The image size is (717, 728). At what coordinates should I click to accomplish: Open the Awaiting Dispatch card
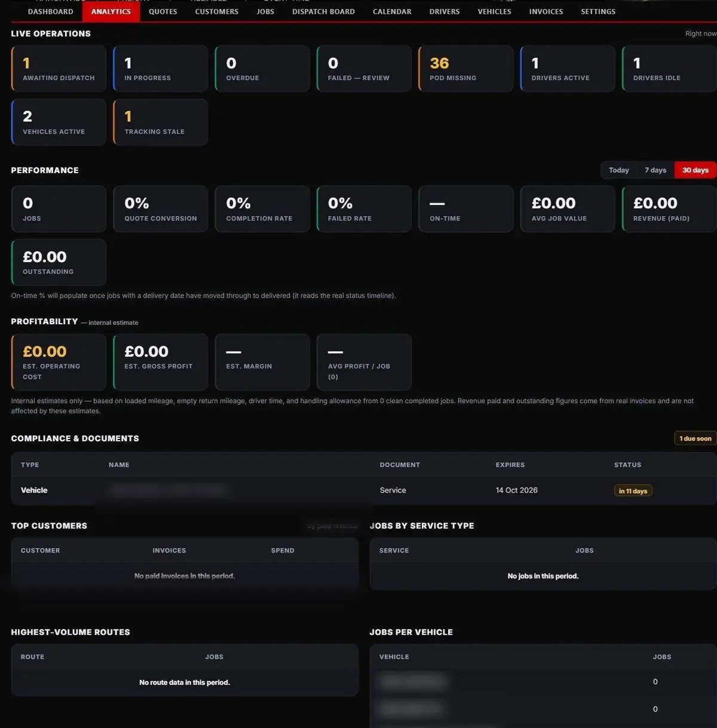tap(59, 69)
